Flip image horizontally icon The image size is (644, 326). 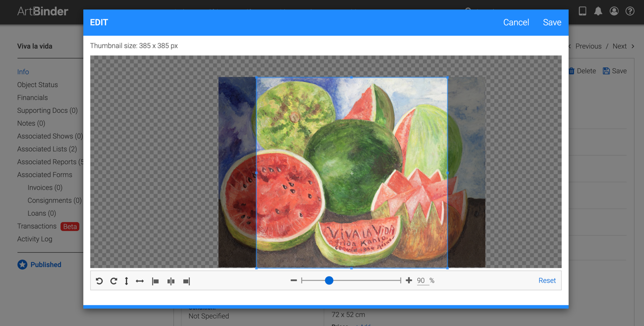(x=140, y=281)
